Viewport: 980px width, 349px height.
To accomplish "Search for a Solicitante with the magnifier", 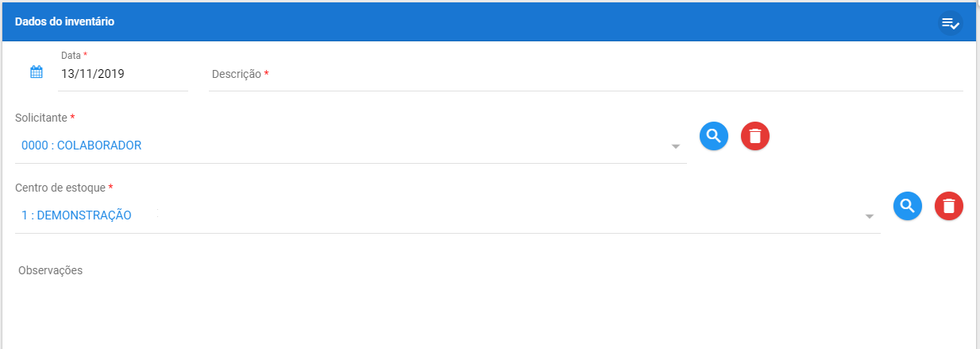I will (x=714, y=136).
